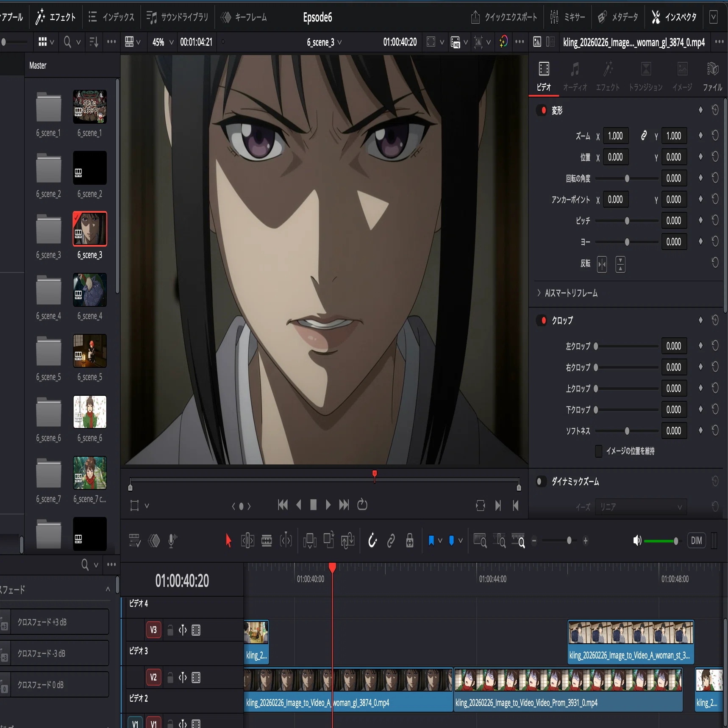Image resolution: width=728 pixels, height=728 pixels.
Task: Click the 位置 Y value field
Action: pyautogui.click(x=674, y=157)
